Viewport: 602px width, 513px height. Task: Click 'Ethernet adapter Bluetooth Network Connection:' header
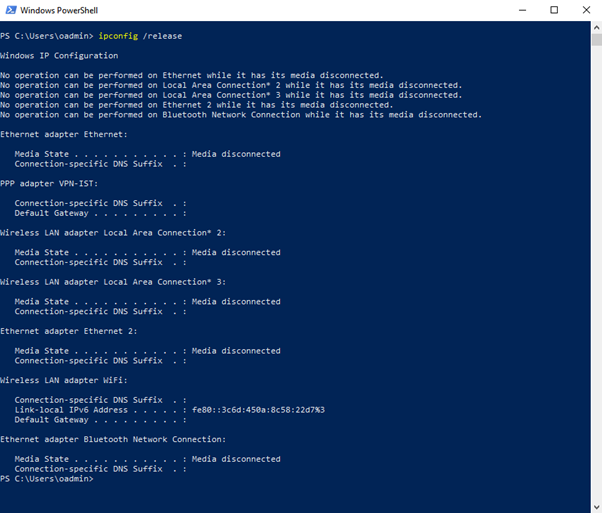tap(113, 439)
